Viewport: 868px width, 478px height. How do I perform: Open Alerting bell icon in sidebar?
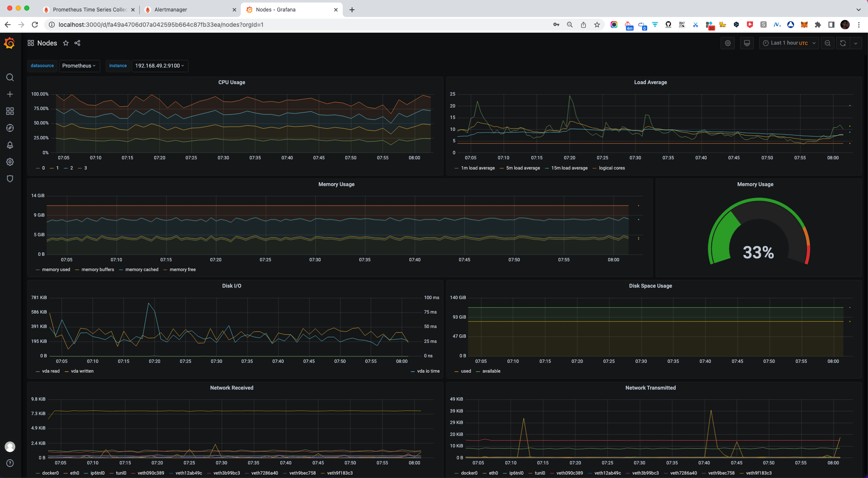tap(10, 145)
